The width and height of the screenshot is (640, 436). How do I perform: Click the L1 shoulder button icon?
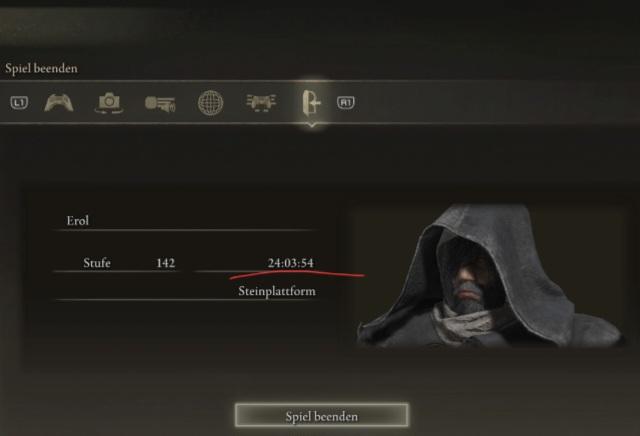pos(19,102)
